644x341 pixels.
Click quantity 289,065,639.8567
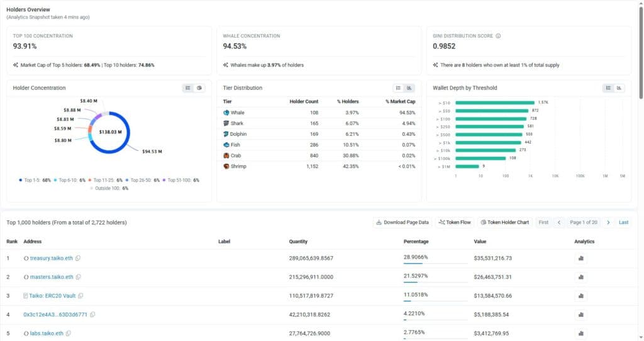click(311, 259)
